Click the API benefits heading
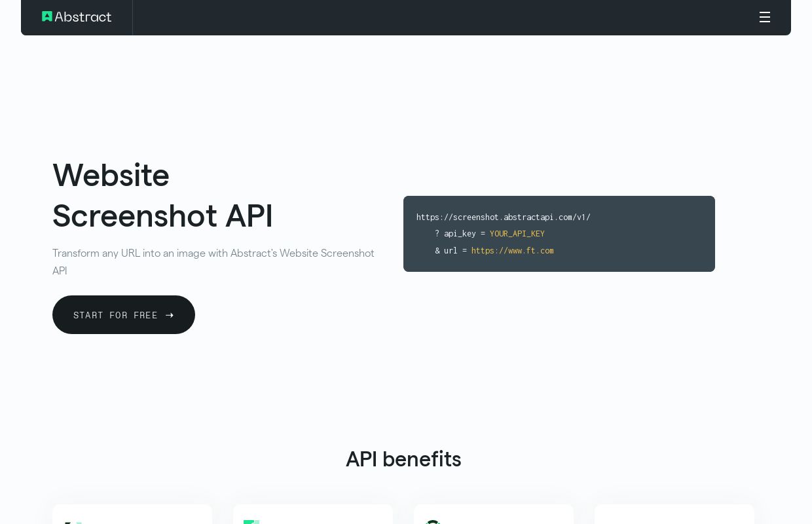This screenshot has width=812, height=524. [403, 459]
